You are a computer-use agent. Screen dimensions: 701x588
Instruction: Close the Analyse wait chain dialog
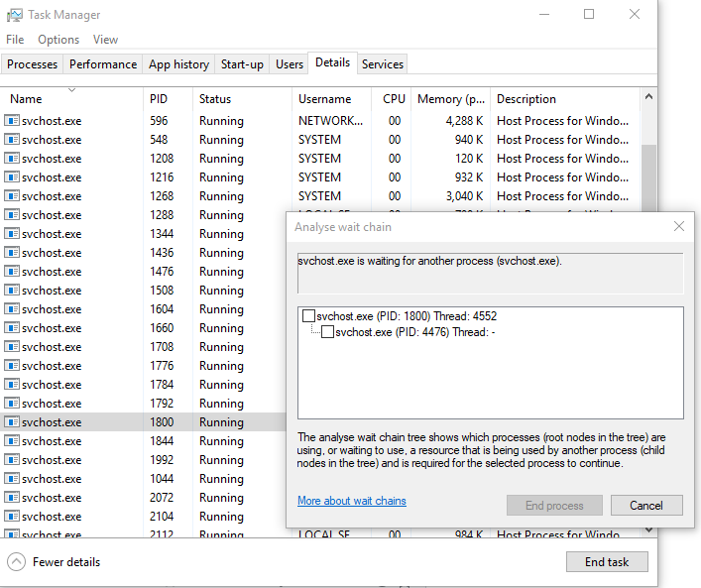pyautogui.click(x=678, y=226)
